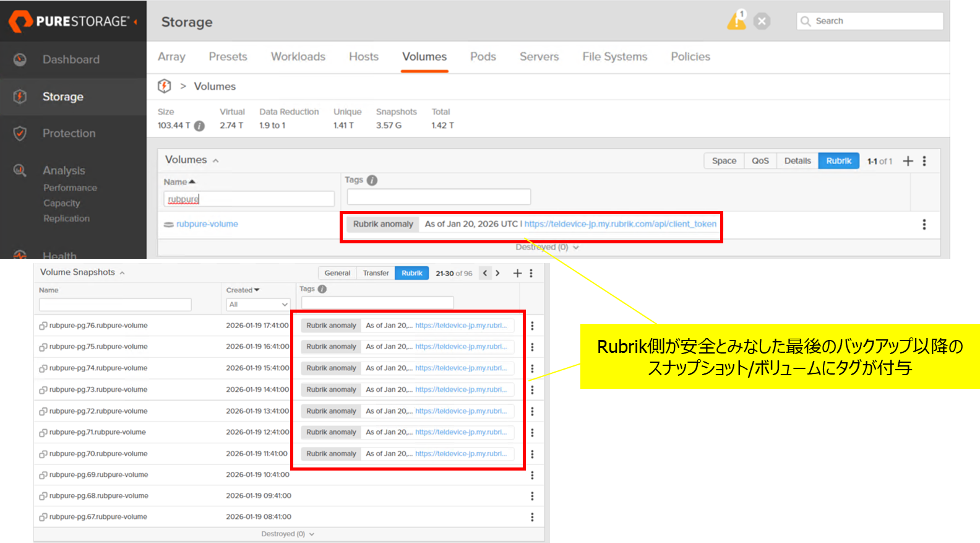Viewport: 980px width, 543px height.
Task: Expand Destroyed (0) section under snapshots
Action: (x=288, y=534)
